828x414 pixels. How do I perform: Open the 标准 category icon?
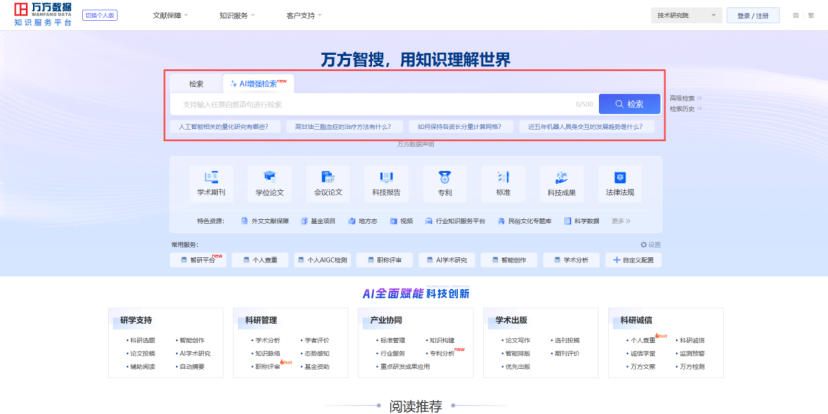coord(502,177)
